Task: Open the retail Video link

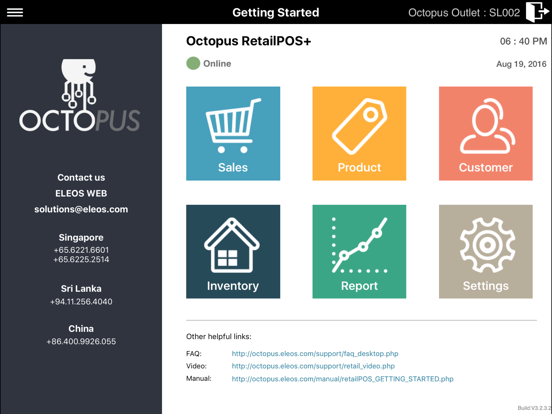Action: click(313, 366)
